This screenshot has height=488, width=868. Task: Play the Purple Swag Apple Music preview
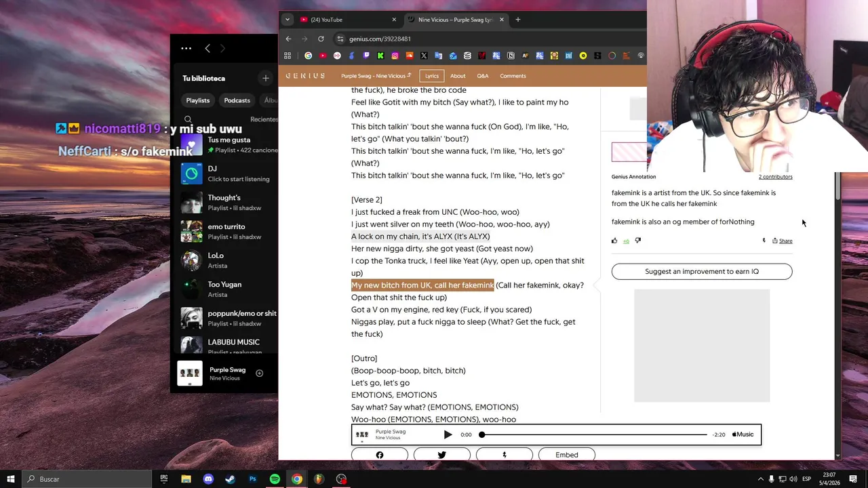[x=448, y=434]
